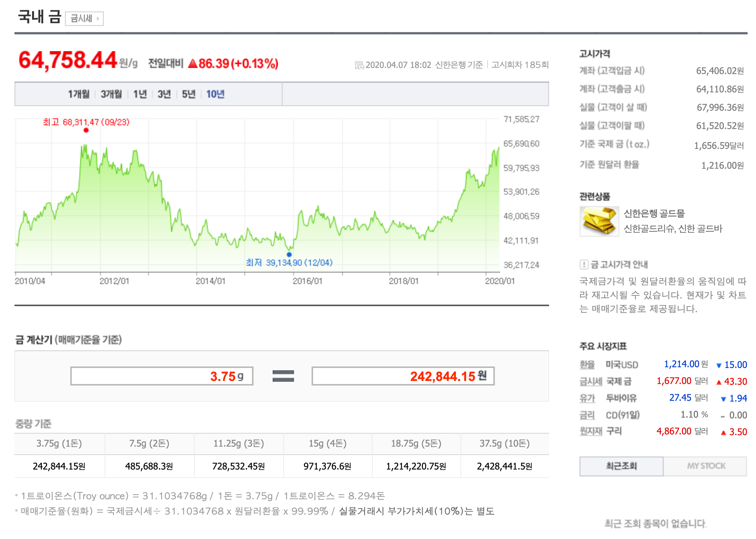Select the 1개월 chart period tab
The image size is (756, 539).
(79, 94)
